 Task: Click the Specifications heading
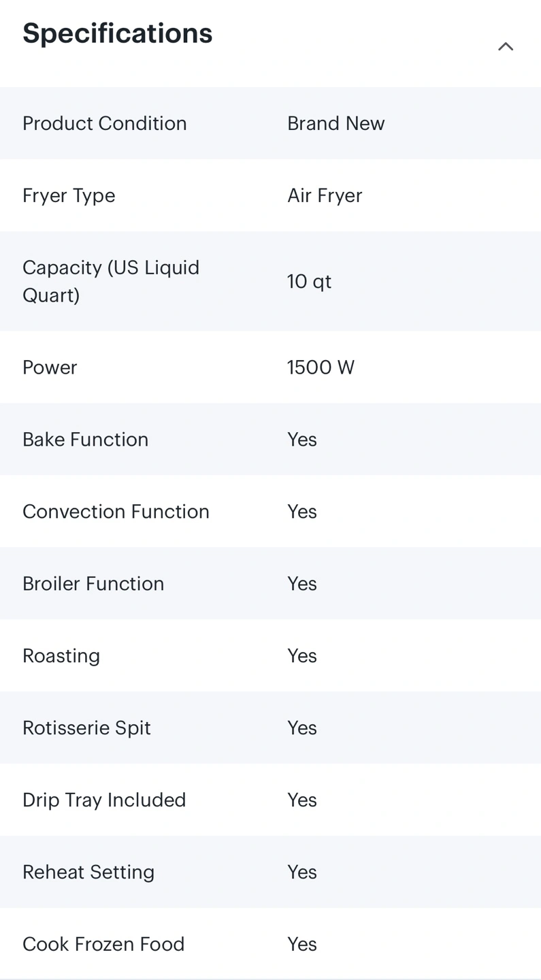118,33
